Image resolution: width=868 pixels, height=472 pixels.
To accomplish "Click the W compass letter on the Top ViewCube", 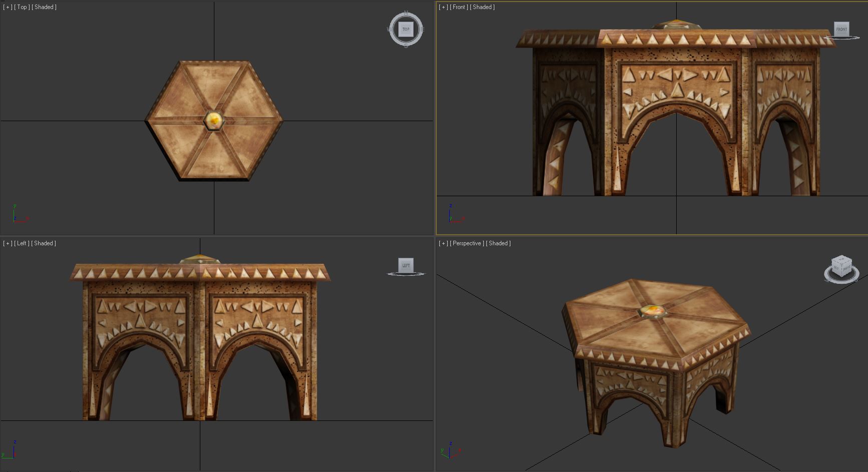I will 389,29.
